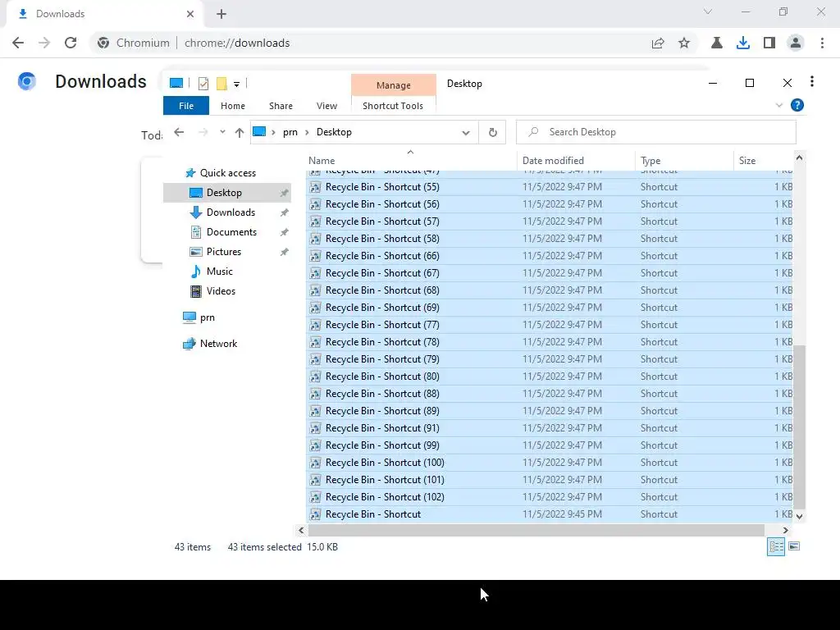This screenshot has width=840, height=630.
Task: Open Downloads in the navigation pane
Action: tap(231, 212)
